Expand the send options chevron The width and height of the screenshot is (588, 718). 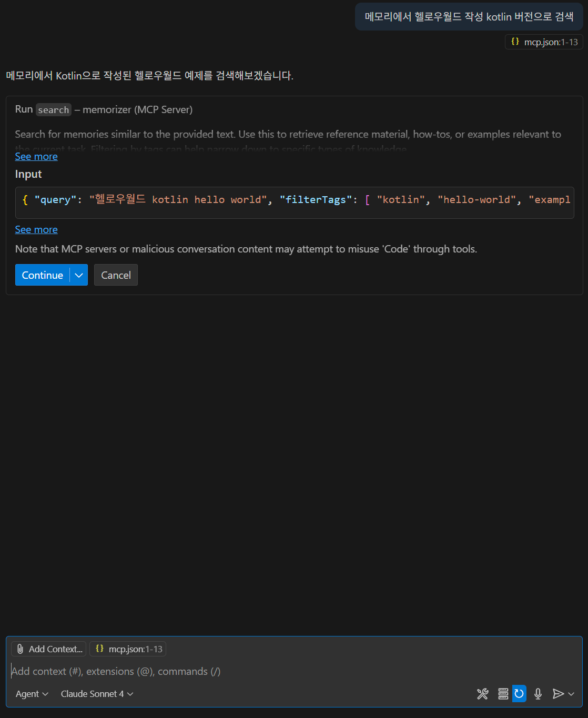pyautogui.click(x=571, y=694)
